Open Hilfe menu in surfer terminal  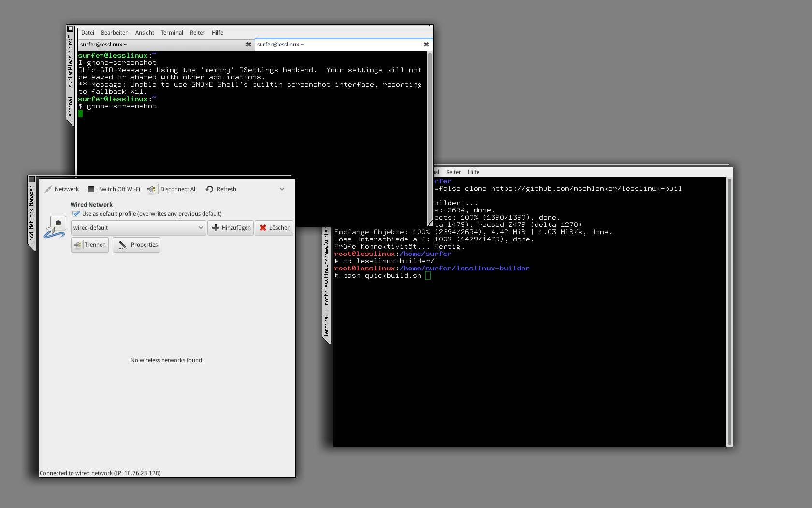click(x=217, y=33)
